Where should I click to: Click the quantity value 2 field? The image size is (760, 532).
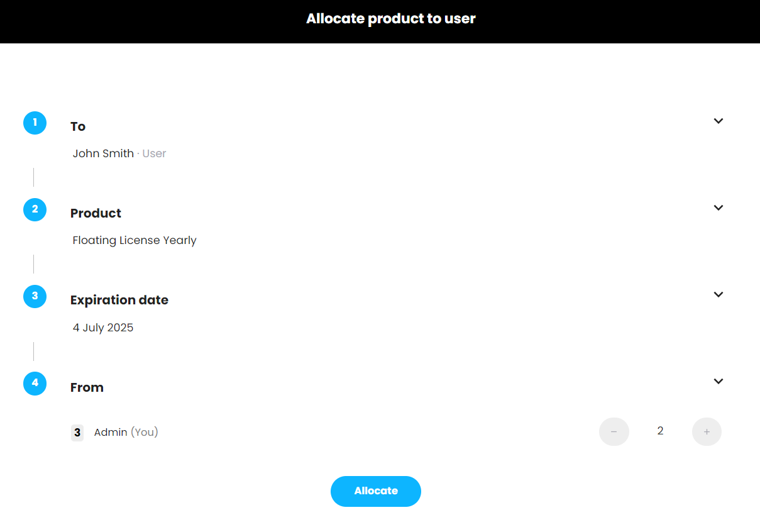coord(660,431)
